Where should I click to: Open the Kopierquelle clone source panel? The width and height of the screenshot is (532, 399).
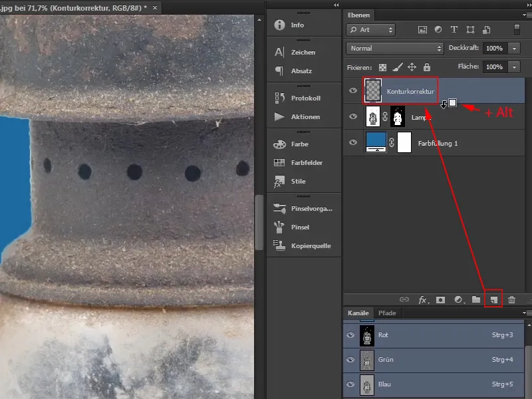coord(302,245)
